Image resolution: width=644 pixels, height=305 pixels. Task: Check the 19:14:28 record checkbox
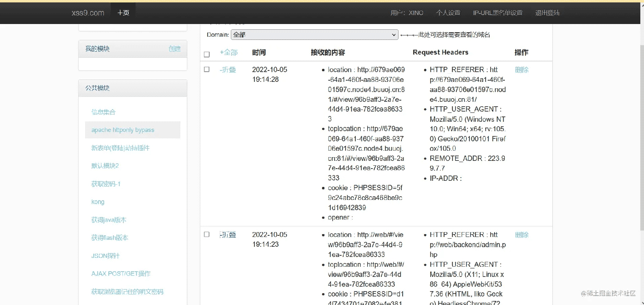[207, 70]
